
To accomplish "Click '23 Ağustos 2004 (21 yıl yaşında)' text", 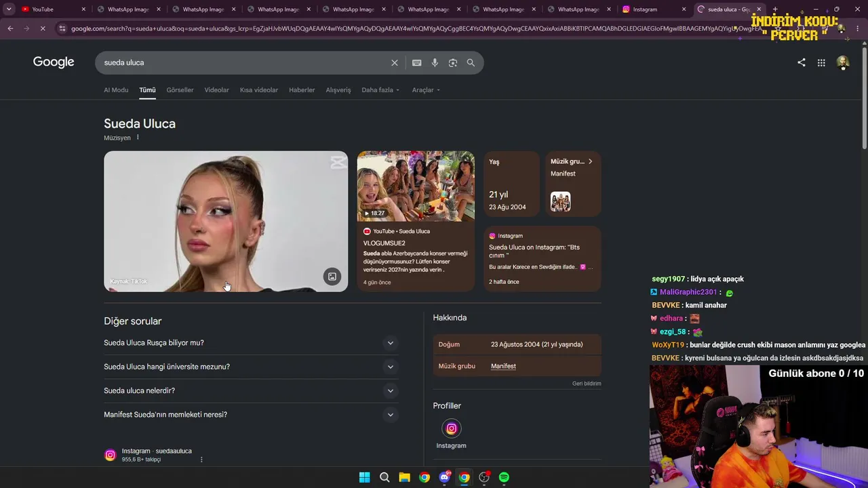I will [x=536, y=344].
